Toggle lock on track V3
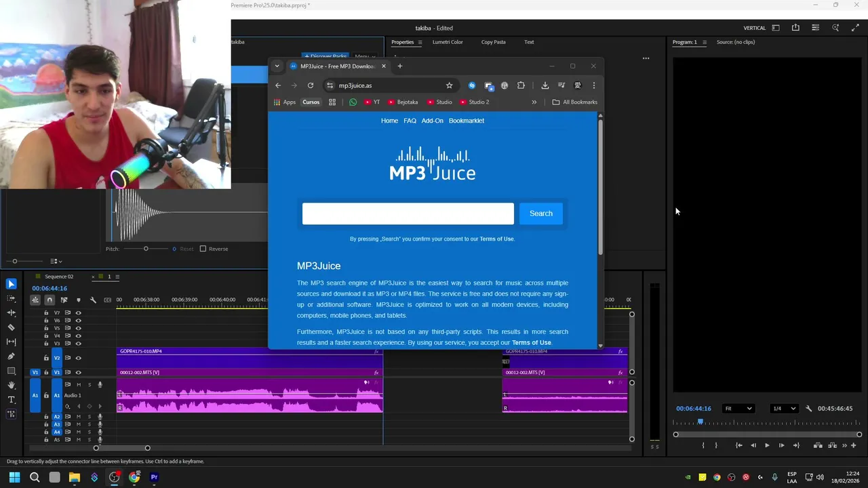The height and width of the screenshot is (488, 868). (x=46, y=344)
